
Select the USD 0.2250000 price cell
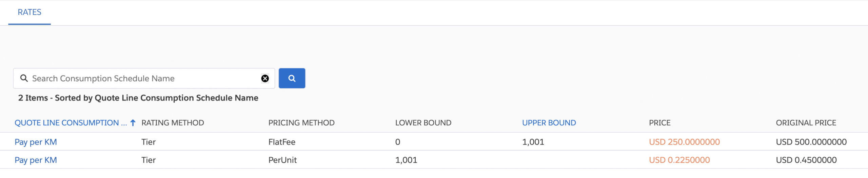click(679, 160)
